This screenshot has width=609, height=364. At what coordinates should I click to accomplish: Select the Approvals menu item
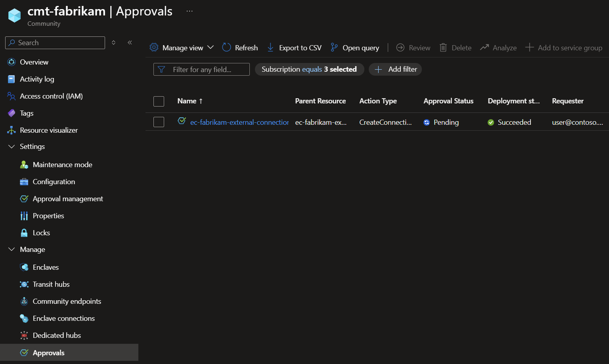click(x=69, y=353)
